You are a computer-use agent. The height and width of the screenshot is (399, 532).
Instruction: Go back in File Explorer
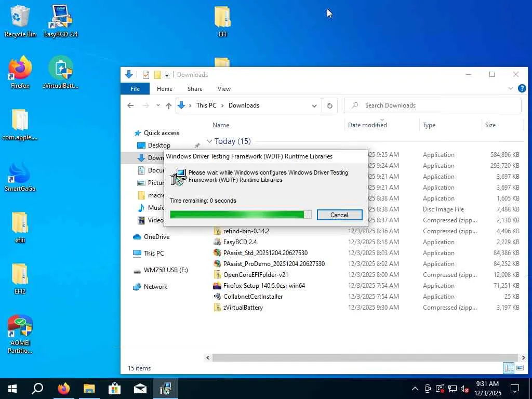(130, 105)
